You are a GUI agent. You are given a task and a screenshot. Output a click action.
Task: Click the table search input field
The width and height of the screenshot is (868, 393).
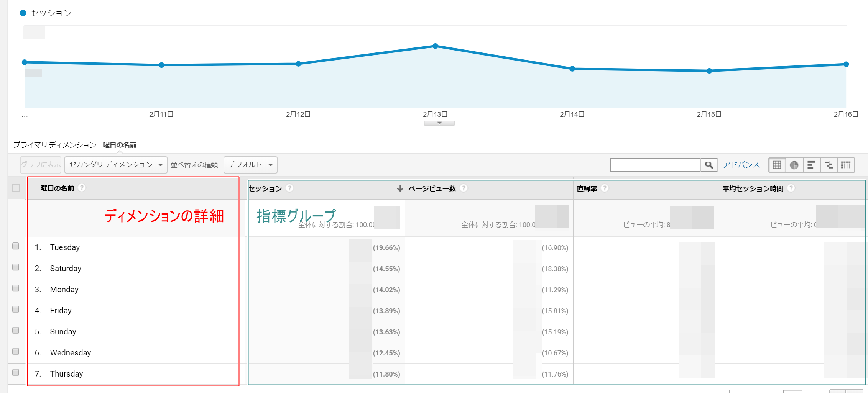(655, 165)
